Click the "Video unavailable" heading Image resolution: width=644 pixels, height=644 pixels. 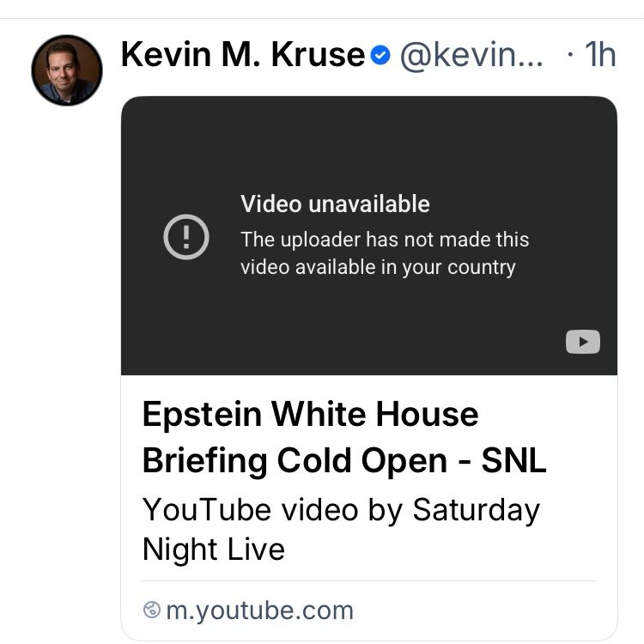pyautogui.click(x=335, y=204)
